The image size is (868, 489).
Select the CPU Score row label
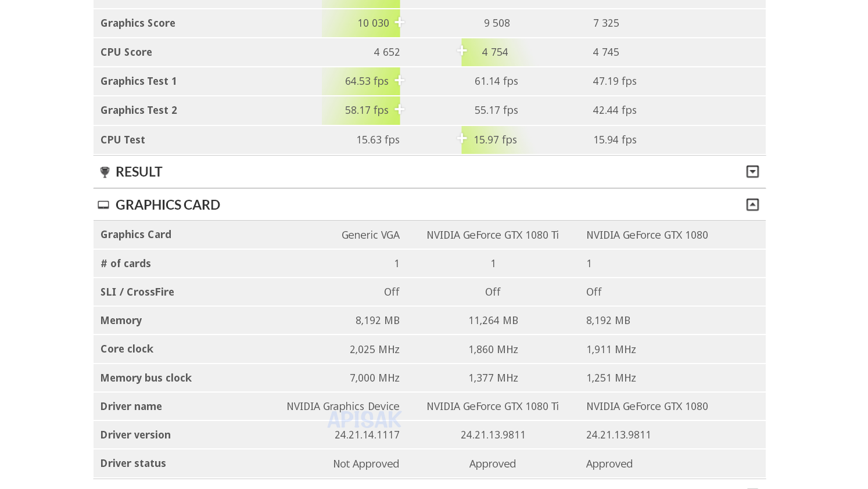(126, 52)
